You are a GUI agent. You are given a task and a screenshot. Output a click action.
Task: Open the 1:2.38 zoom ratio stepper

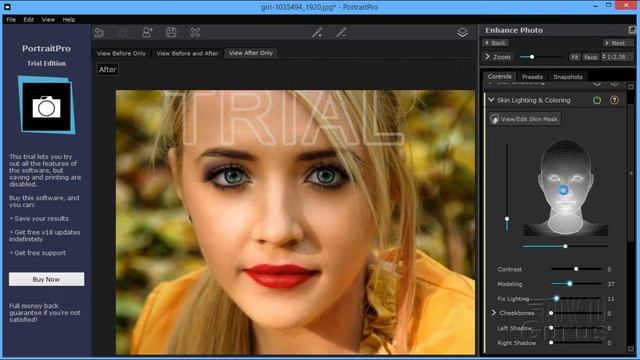[617, 57]
